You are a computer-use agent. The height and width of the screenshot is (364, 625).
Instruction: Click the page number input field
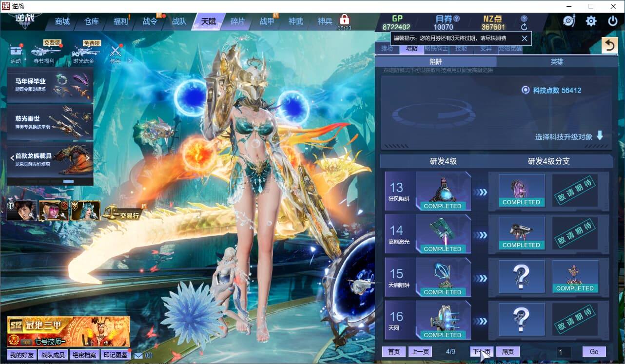point(564,352)
